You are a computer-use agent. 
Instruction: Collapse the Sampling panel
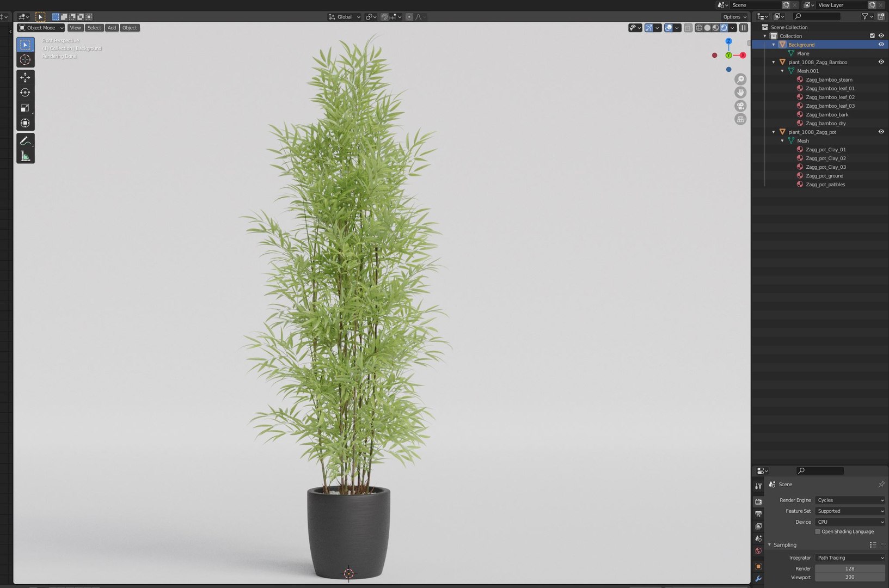click(770, 545)
